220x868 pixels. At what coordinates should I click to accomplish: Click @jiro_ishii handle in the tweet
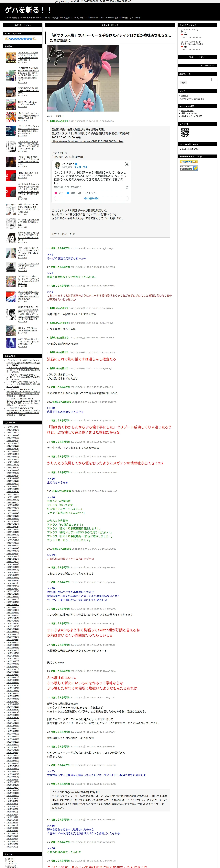(x=67, y=167)
